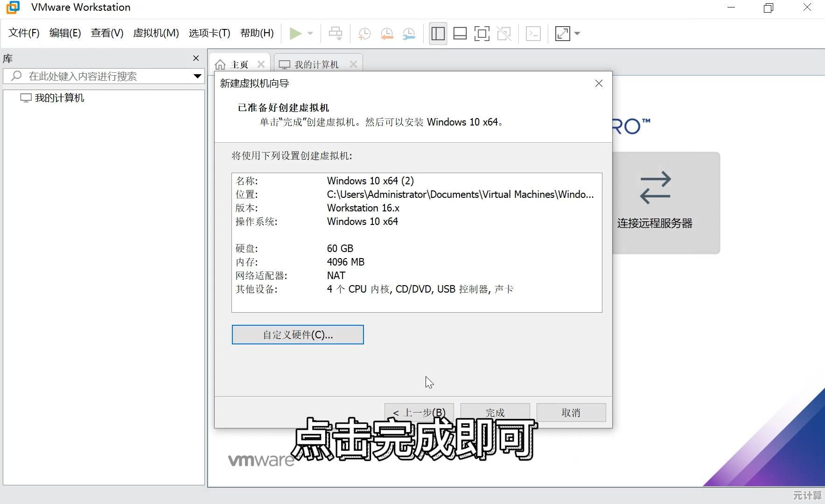Click the library search input field
Screen dimensions: 825x504
pos(103,76)
